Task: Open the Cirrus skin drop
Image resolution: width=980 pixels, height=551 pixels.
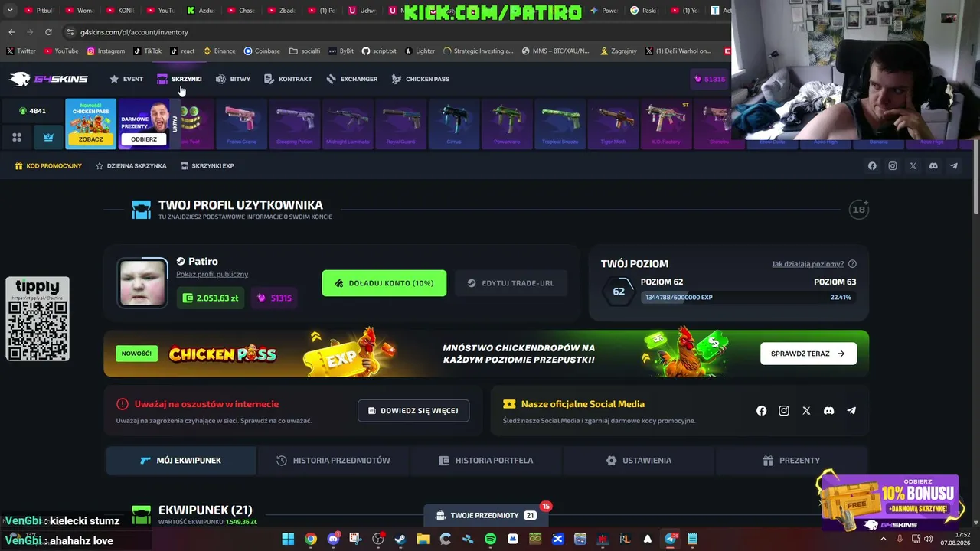Action: coord(454,123)
